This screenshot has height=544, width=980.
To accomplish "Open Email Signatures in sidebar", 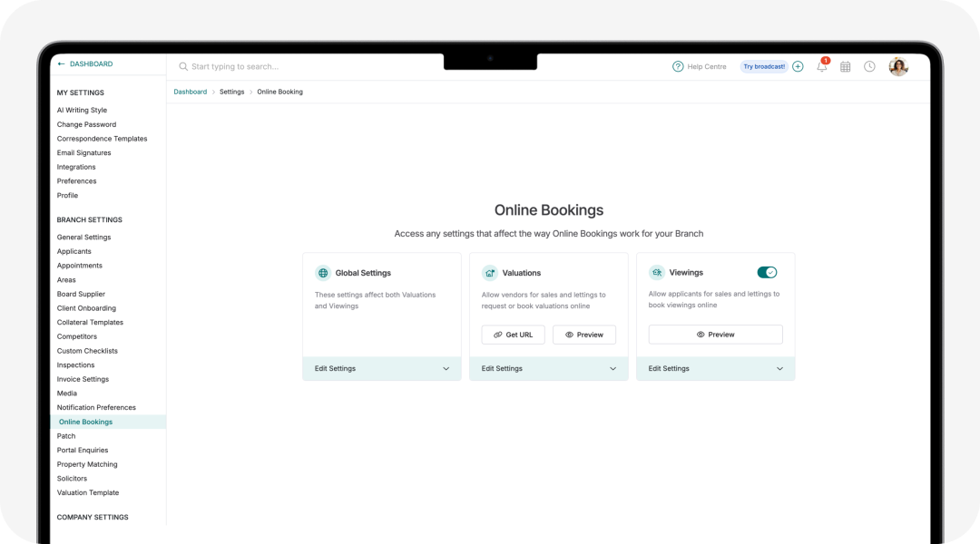I will tap(83, 152).
